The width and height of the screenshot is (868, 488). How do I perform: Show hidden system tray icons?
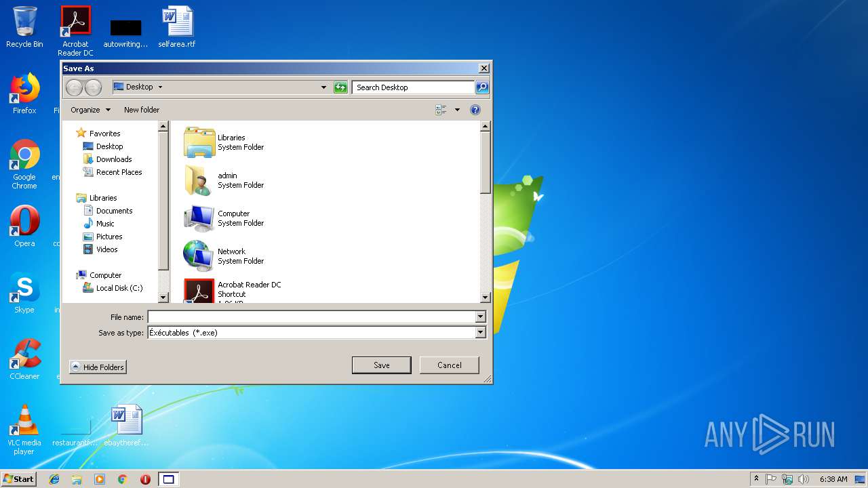(x=756, y=479)
